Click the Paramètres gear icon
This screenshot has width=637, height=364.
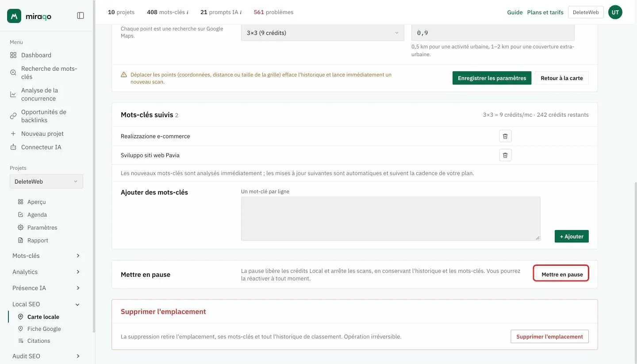pos(20,227)
